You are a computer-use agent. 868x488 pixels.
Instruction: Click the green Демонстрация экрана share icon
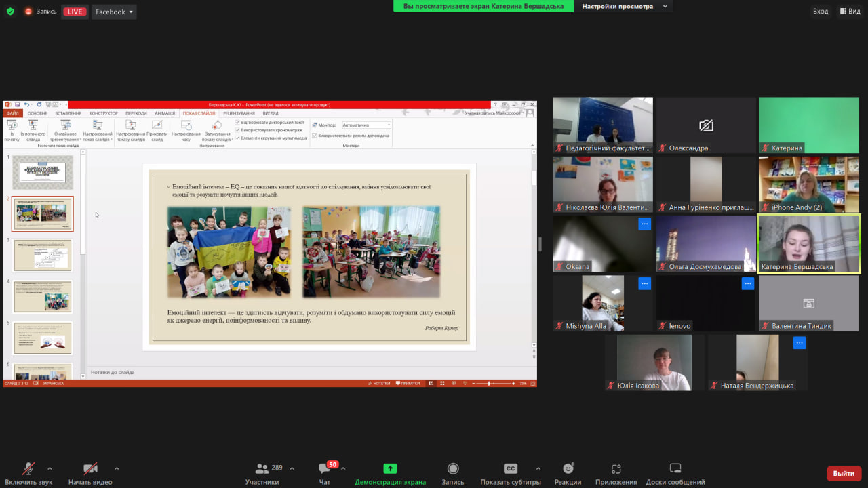tap(390, 468)
